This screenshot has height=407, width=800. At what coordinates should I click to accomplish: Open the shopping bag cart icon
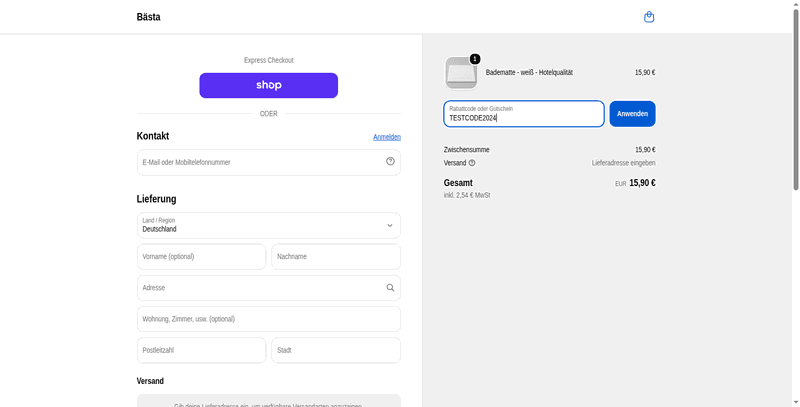[x=649, y=17]
